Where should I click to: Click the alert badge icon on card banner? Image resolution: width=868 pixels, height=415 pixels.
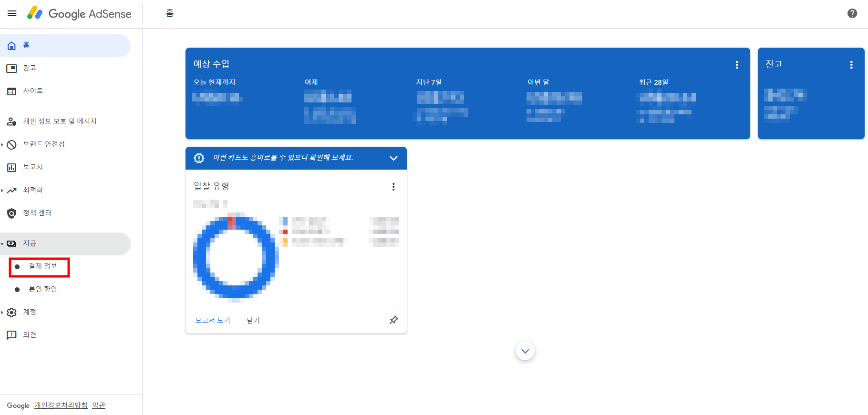click(x=199, y=158)
